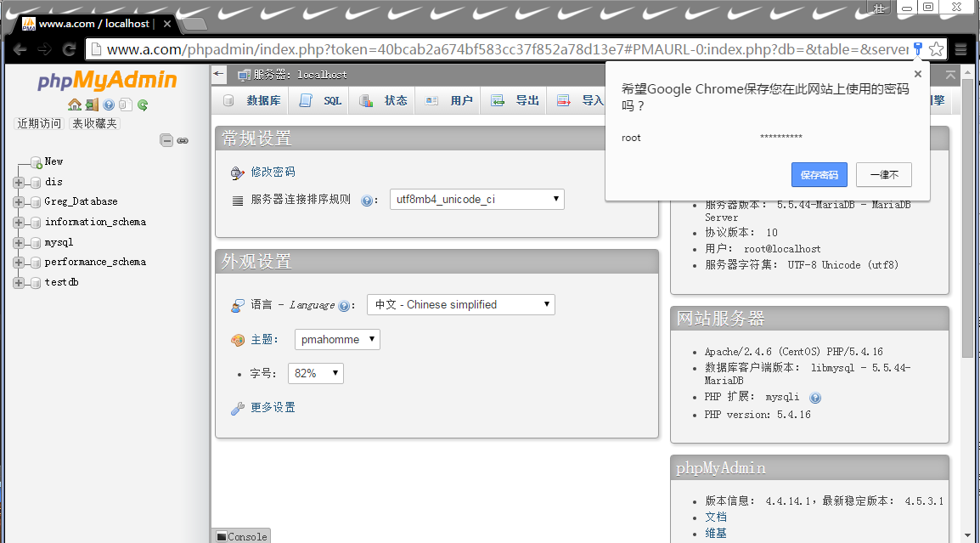Open the 导出 tab
The width and height of the screenshot is (980, 543).
515,101
